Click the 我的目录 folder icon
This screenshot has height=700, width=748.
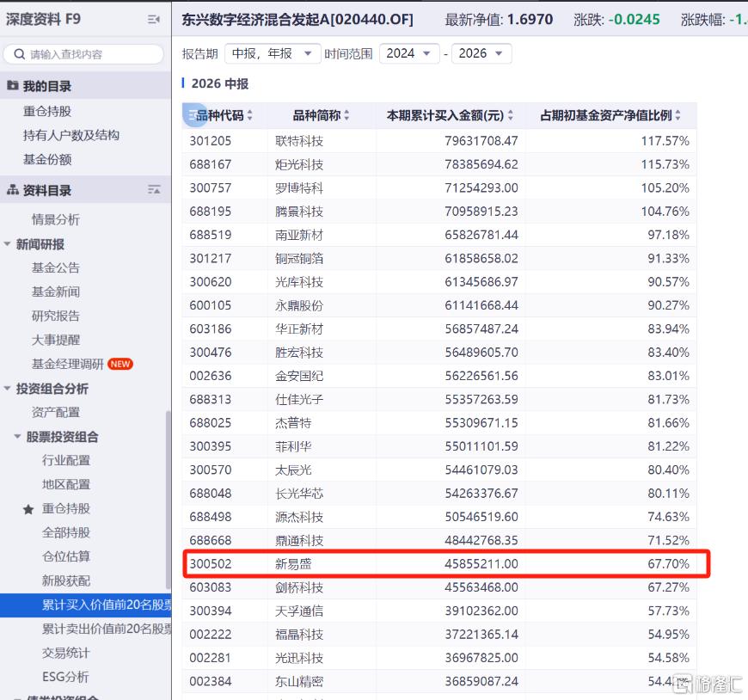12,86
